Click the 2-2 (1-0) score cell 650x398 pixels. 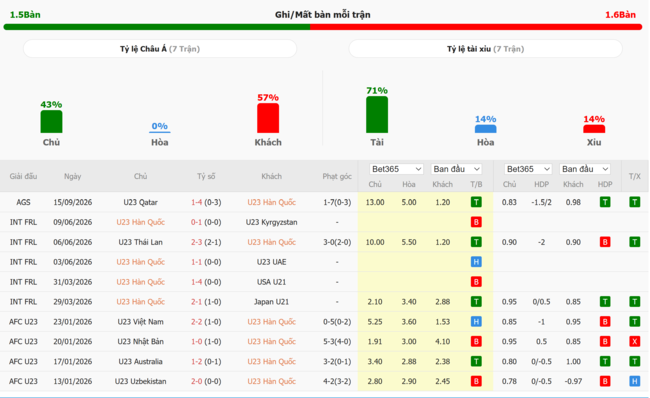(206, 322)
